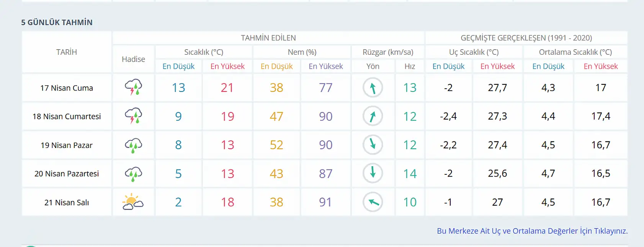Click the Hadise column header

pyautogui.click(x=133, y=59)
